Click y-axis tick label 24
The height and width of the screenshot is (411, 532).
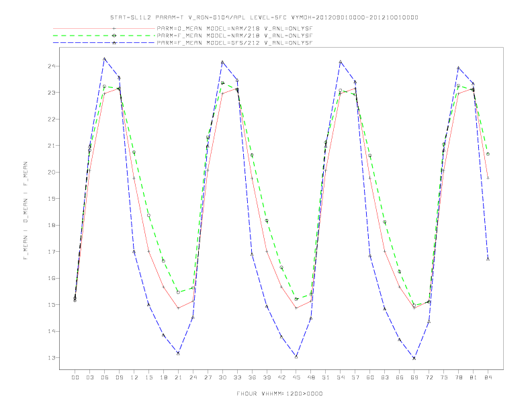[x=52, y=66]
